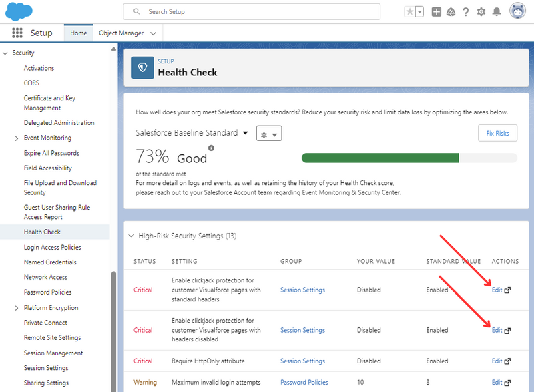Click the Warning status text
The height and width of the screenshot is (392, 534).
[x=145, y=383]
